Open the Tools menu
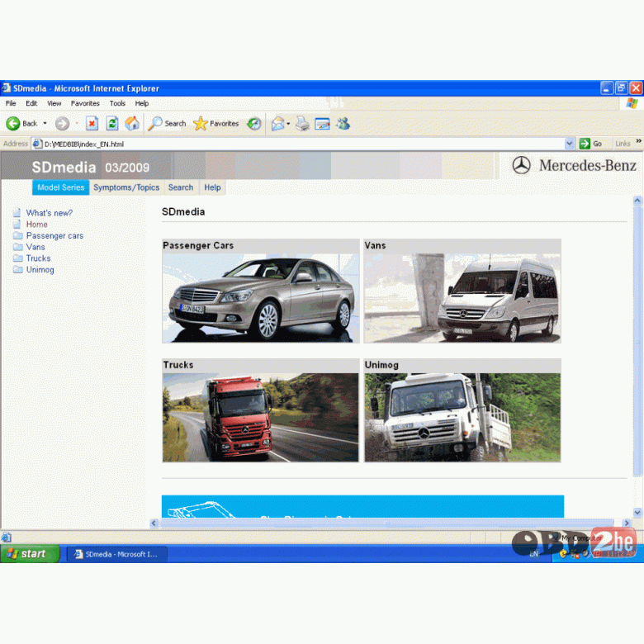 click(117, 103)
